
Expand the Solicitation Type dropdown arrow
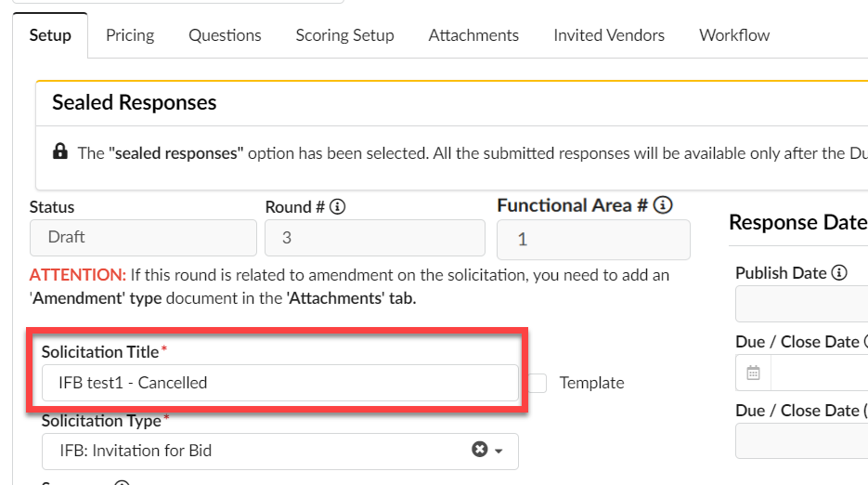tap(499, 451)
